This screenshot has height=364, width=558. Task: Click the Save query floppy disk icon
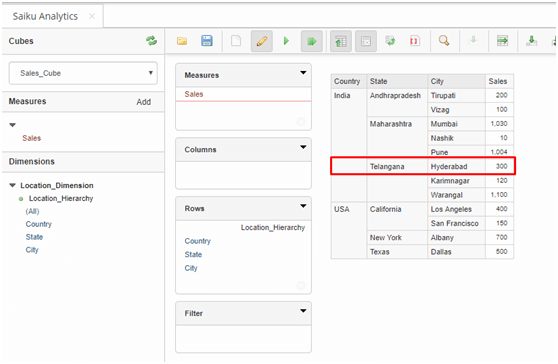[207, 41]
